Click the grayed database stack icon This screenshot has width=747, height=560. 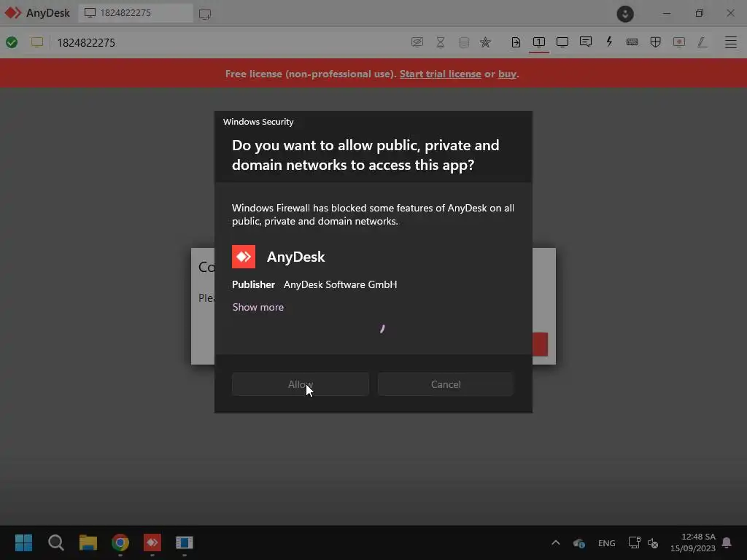463,42
